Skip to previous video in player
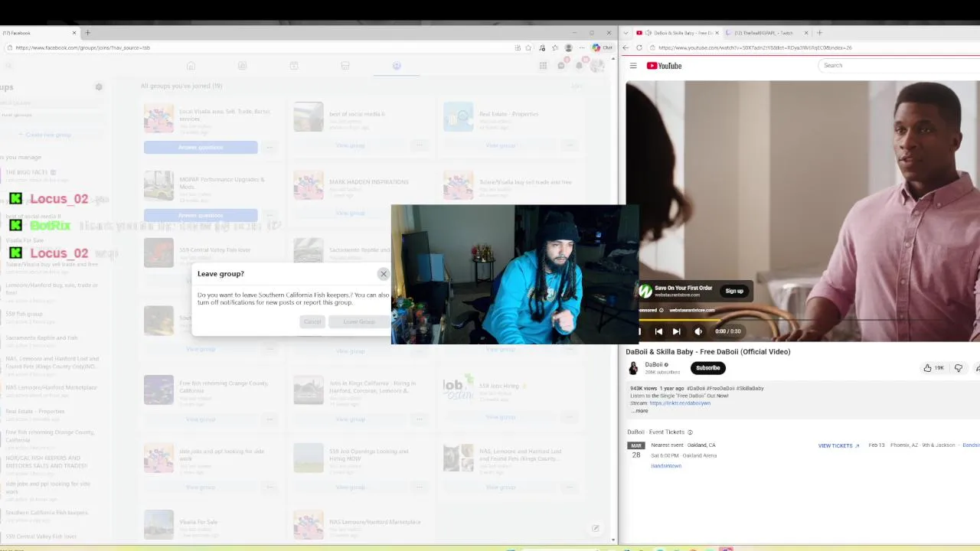 (658, 331)
